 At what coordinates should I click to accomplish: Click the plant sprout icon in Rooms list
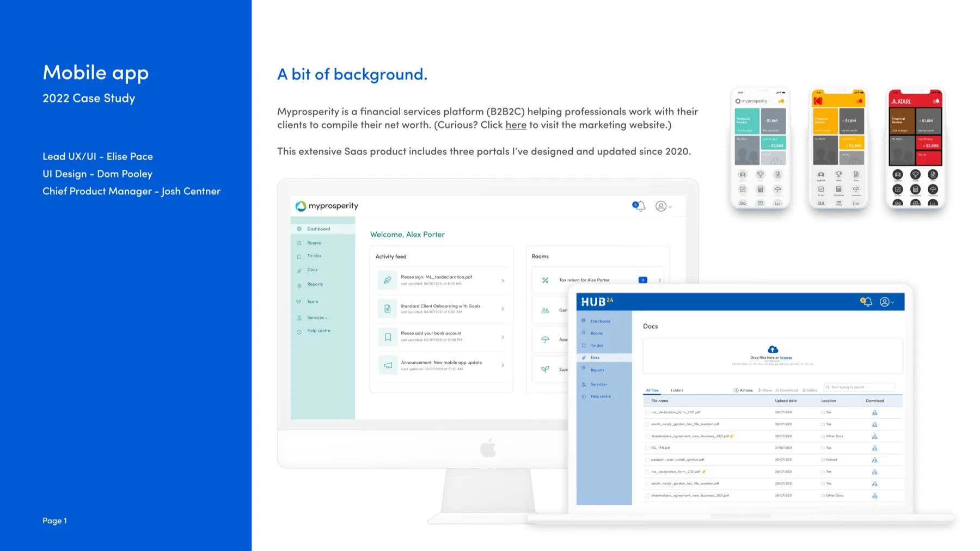(545, 369)
